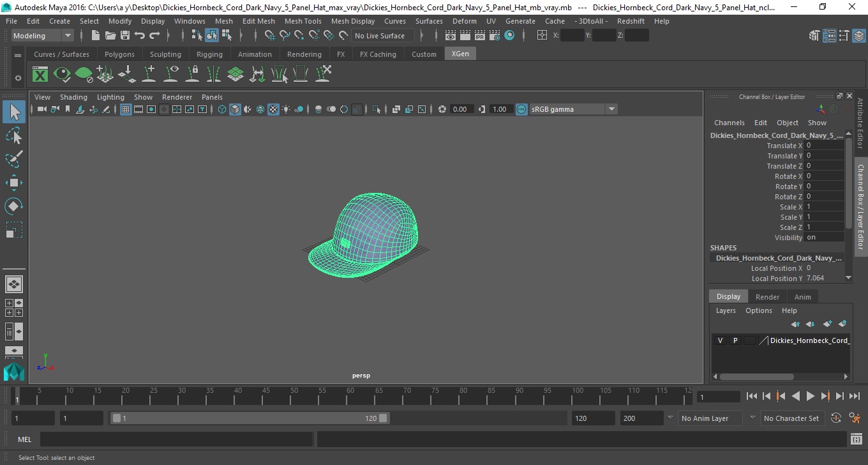Select by hierarchy mode icon
The width and height of the screenshot is (868, 465).
[197, 36]
